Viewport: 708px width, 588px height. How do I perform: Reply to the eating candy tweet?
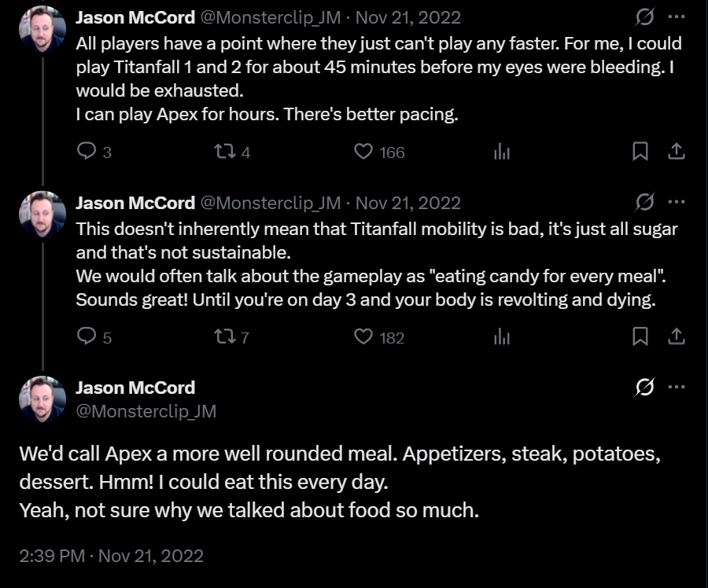[87, 337]
